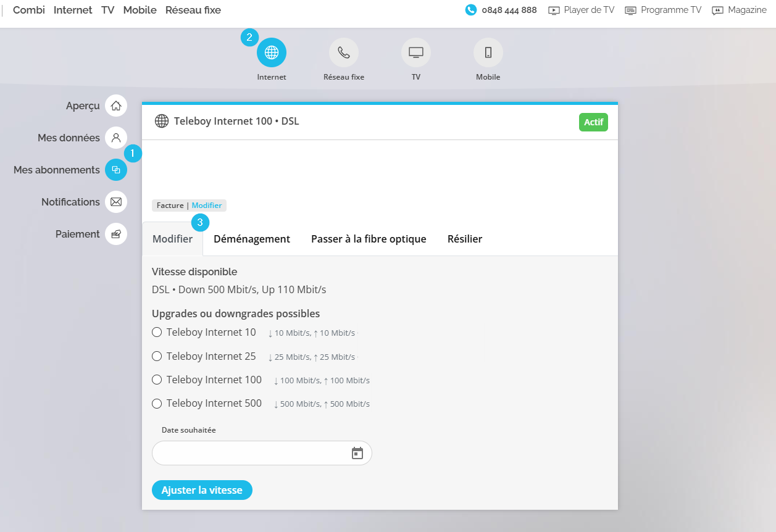Click the phone icon next to 0848 444 888
This screenshot has width=776, height=532.
(x=471, y=10)
